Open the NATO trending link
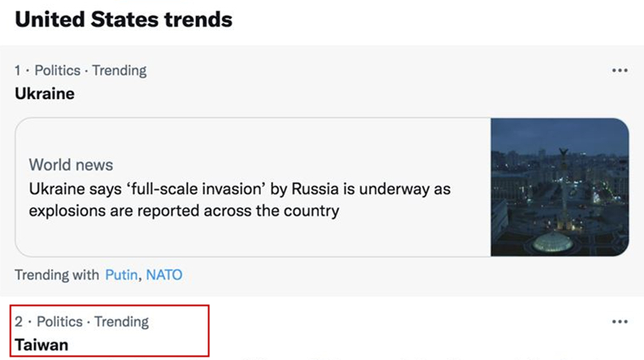 click(164, 274)
